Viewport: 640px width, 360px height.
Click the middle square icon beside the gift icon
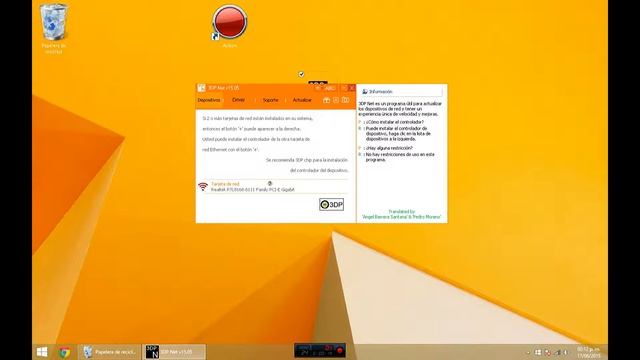(336, 100)
